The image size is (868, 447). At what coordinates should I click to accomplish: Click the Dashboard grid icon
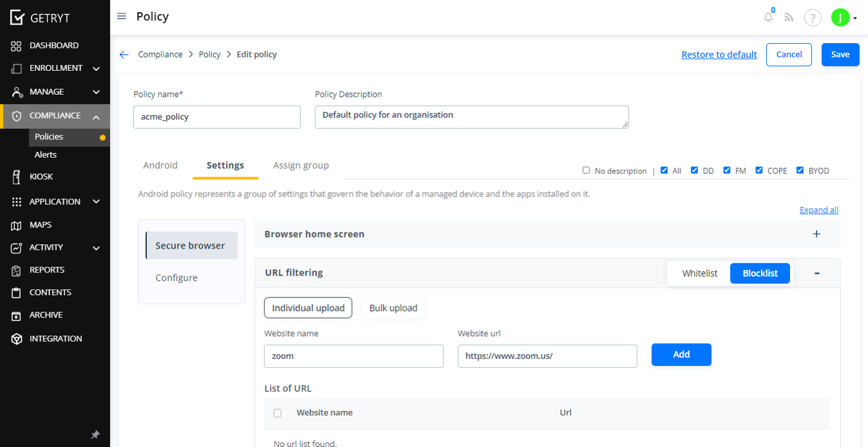(17, 46)
